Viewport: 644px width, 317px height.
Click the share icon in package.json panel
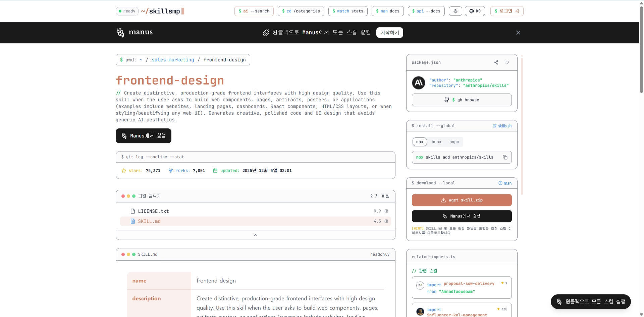496,62
